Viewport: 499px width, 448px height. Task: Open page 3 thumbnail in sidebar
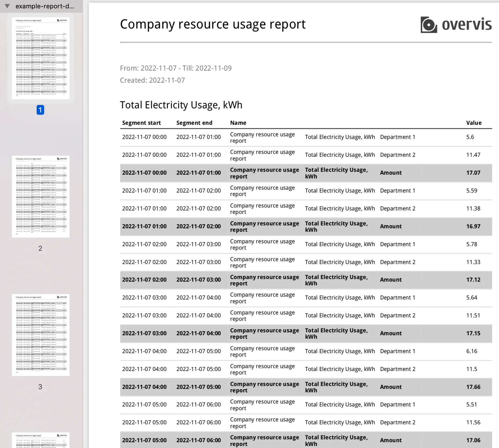[x=41, y=335]
